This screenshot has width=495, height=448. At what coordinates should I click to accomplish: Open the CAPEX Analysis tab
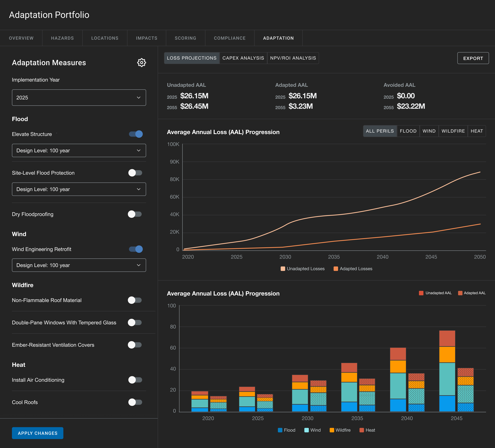(243, 58)
